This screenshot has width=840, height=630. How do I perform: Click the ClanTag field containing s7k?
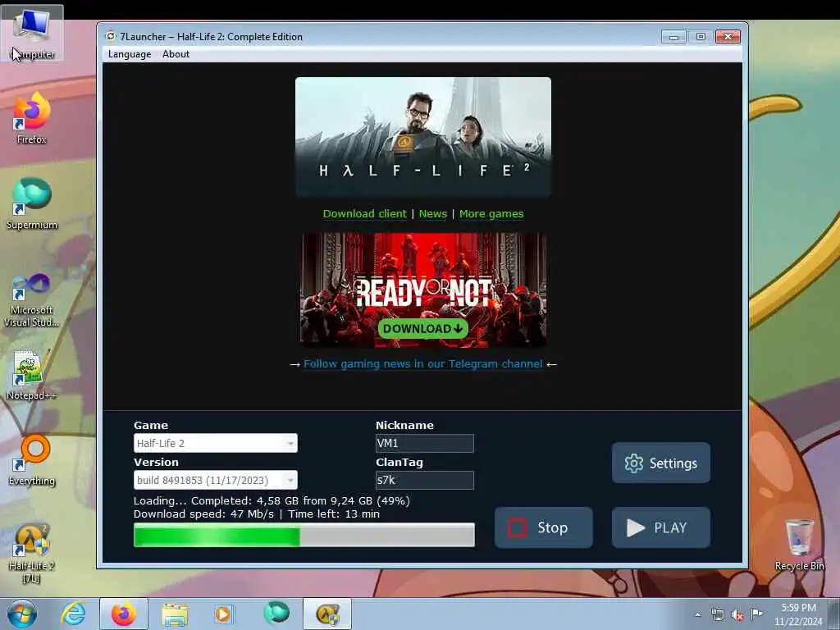click(x=425, y=480)
